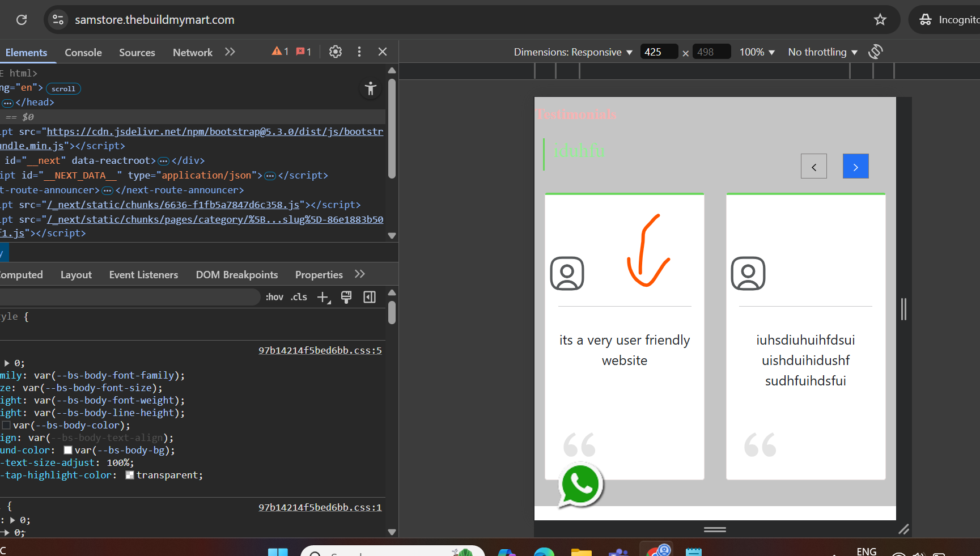Open 97b14214f5bed6bb.css:1 source link
980x556 pixels.
click(x=320, y=508)
